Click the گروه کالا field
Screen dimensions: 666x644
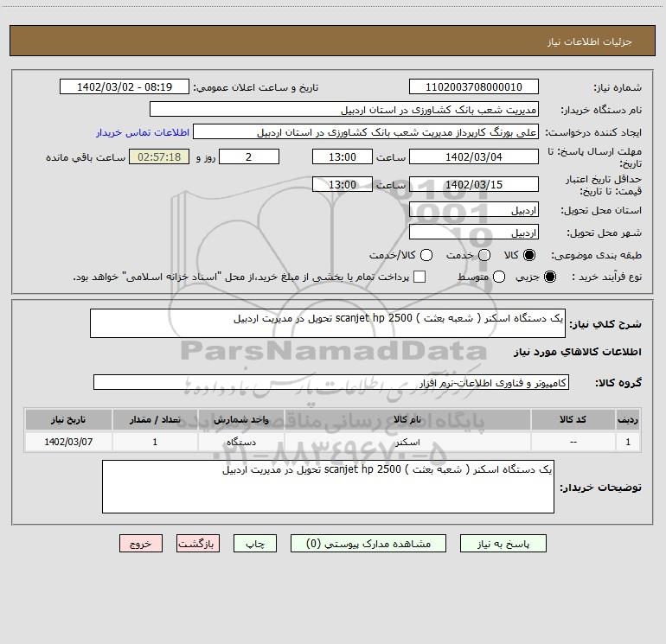coord(331,382)
